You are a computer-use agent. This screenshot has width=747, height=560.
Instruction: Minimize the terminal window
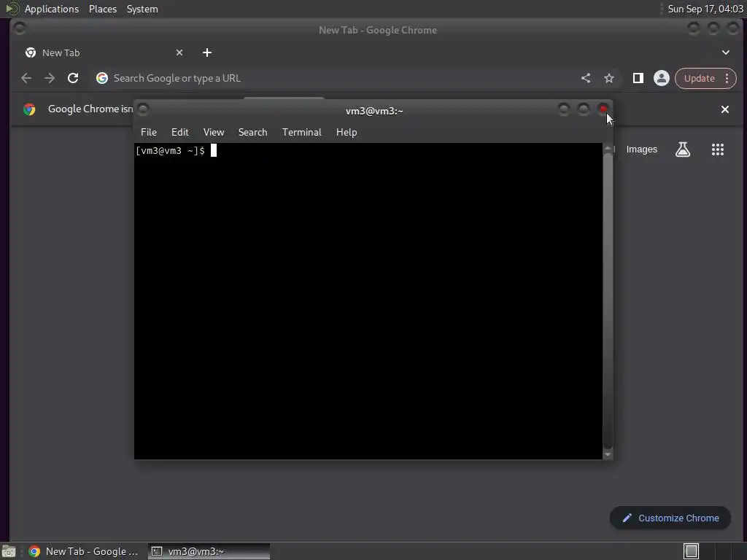564,109
